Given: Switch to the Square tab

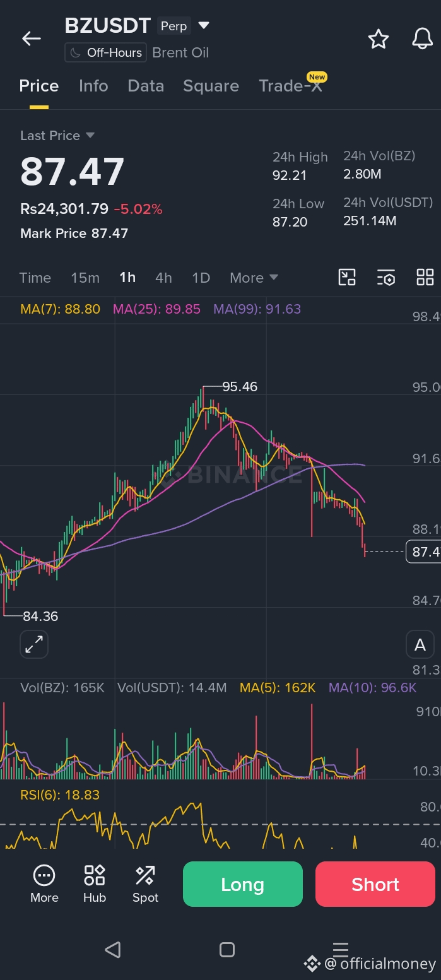Looking at the screenshot, I should pyautogui.click(x=211, y=86).
